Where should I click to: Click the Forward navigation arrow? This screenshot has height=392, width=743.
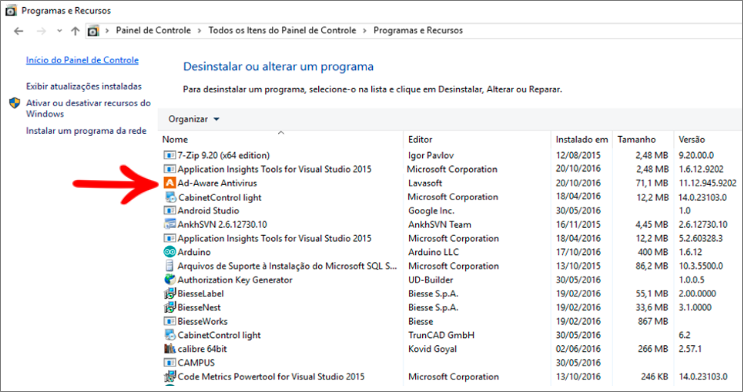[x=42, y=31]
